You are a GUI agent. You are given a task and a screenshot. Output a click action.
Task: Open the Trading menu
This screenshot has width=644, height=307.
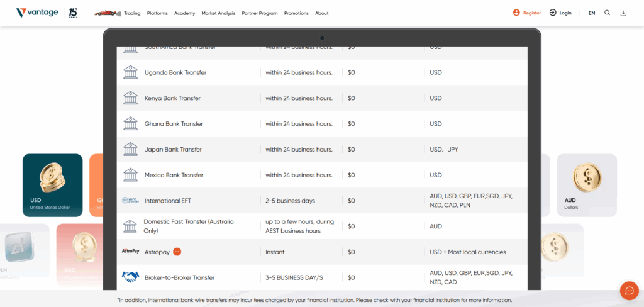coord(132,13)
